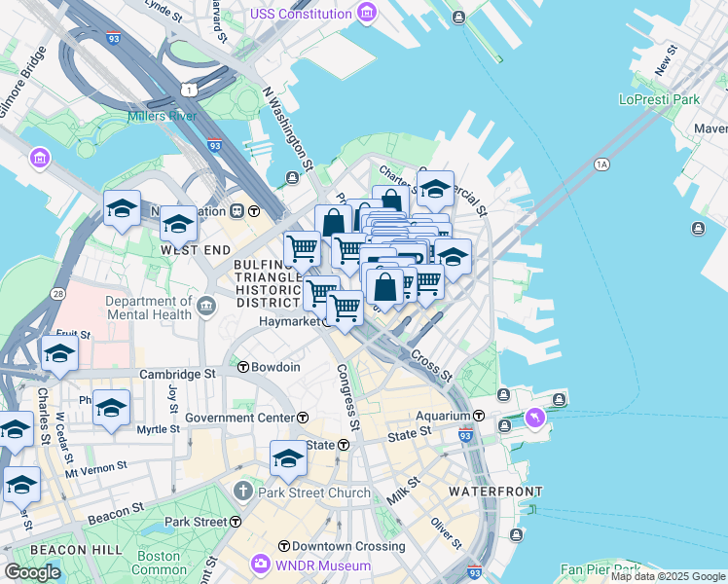Select the ferry icon below Oliver St
728x584 pixels.
pyautogui.click(x=516, y=535)
